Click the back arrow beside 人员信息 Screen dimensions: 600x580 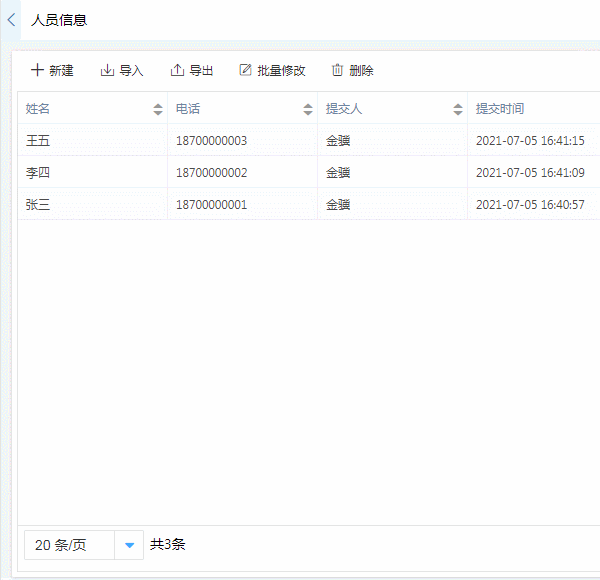[11, 20]
